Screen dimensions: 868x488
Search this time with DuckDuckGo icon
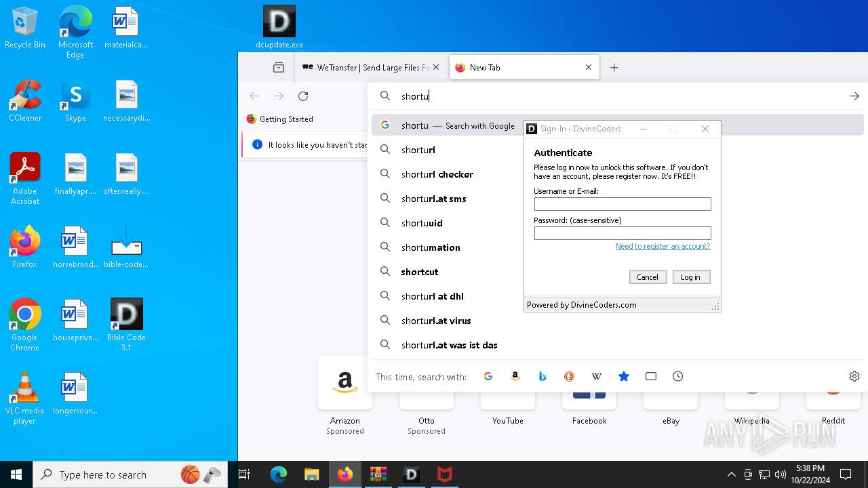pyautogui.click(x=570, y=376)
